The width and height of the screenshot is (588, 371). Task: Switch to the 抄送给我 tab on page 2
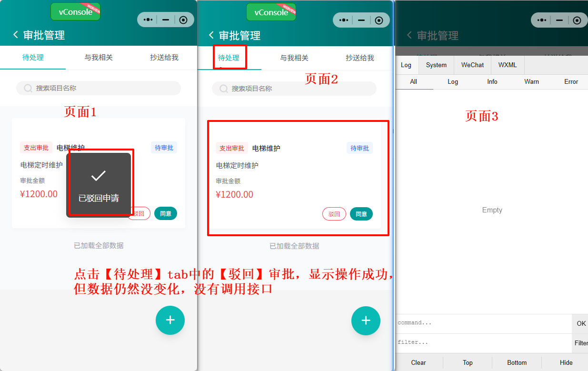pos(359,58)
